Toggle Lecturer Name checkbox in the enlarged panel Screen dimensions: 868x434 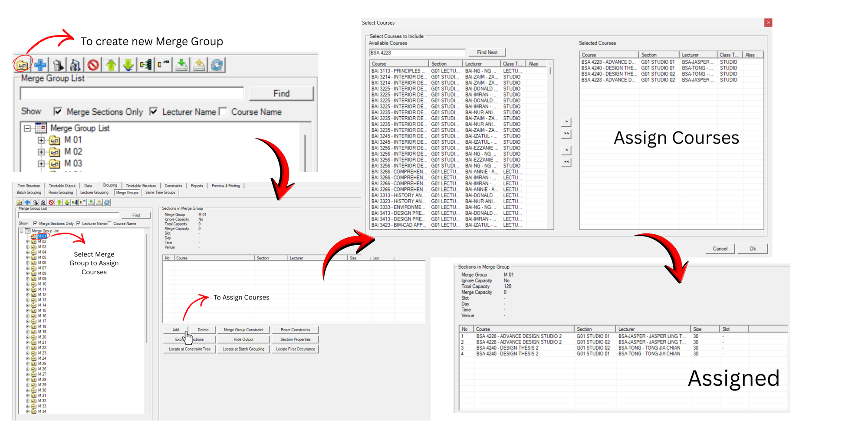pos(153,112)
